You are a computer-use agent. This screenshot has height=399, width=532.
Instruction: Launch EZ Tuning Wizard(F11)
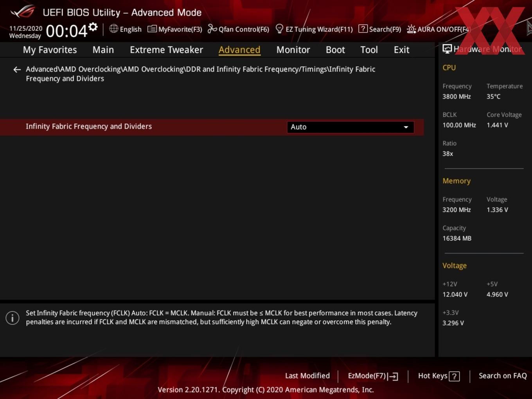314,29
